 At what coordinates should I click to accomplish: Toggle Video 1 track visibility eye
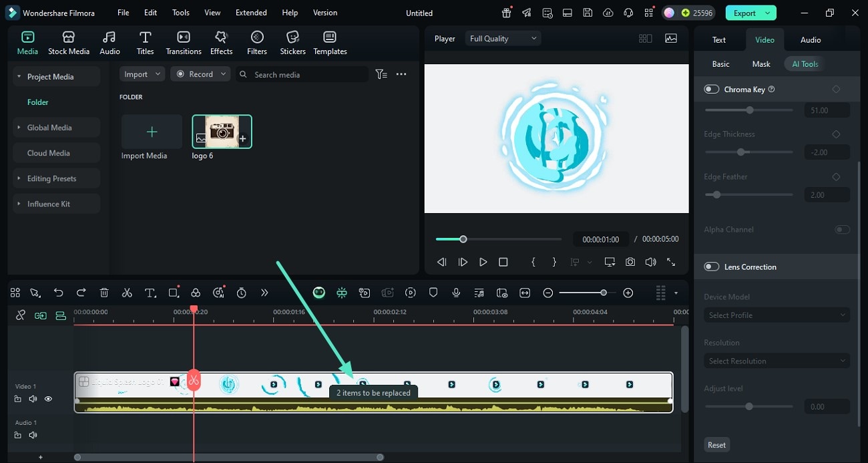click(x=48, y=399)
